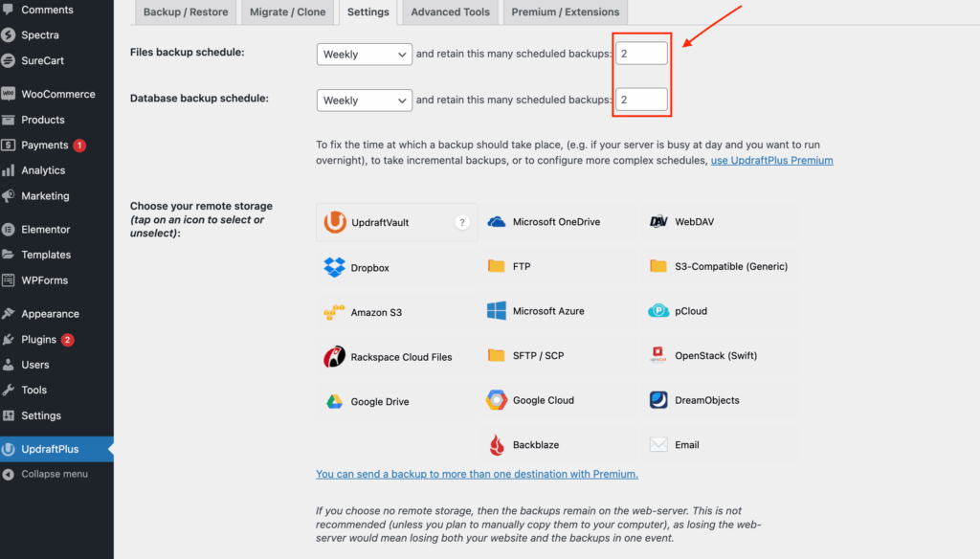Select DreamObjects storage icon
980x559 pixels.
click(658, 400)
